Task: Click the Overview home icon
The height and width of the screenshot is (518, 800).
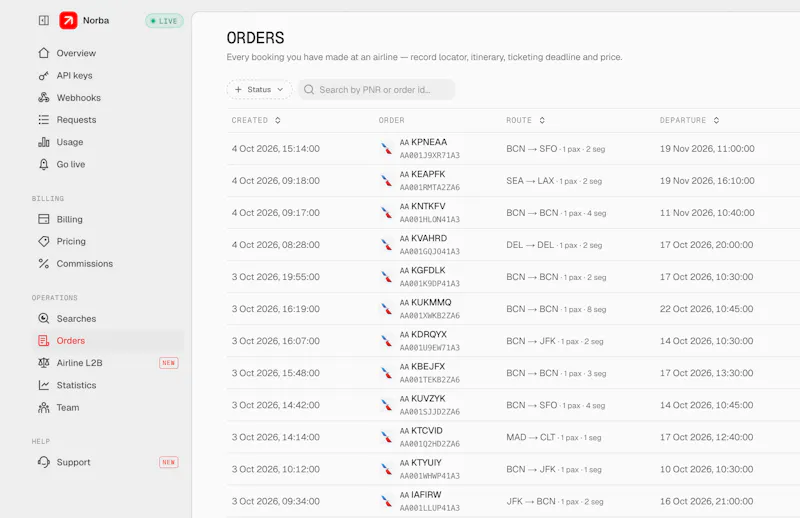Action: coord(44,53)
